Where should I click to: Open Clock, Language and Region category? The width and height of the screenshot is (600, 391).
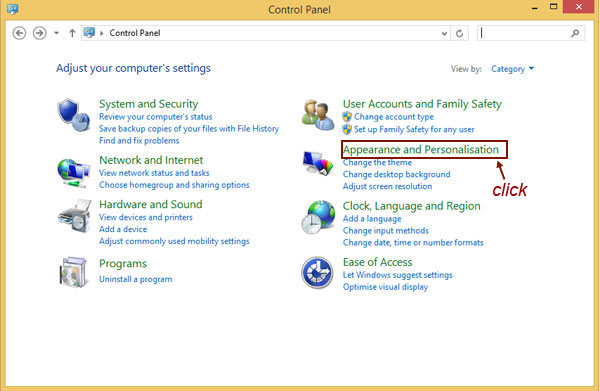point(411,206)
